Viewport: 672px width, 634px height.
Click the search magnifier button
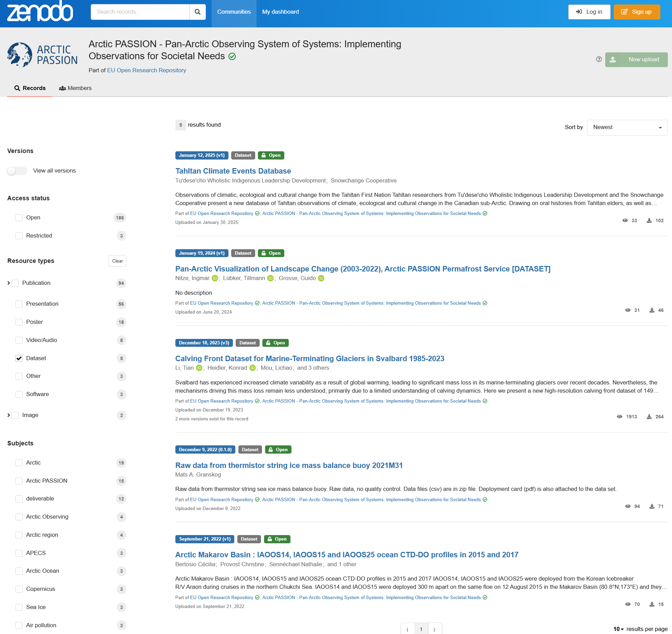[197, 12]
